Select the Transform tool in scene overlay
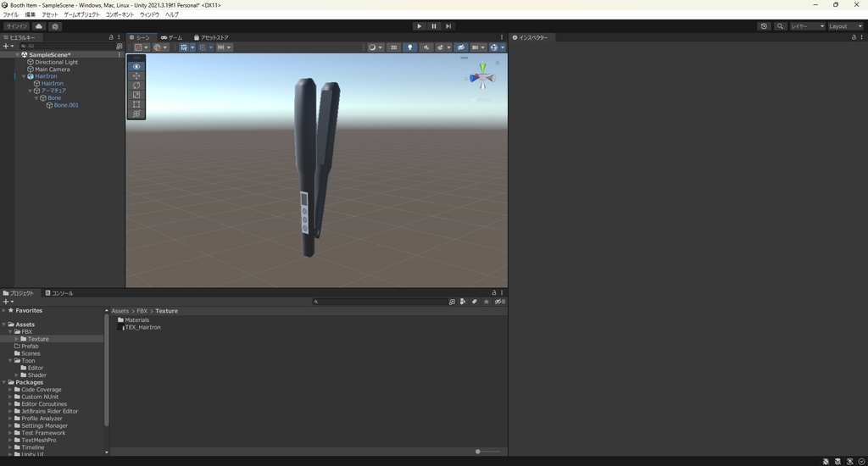The height and width of the screenshot is (466, 868). (x=136, y=114)
